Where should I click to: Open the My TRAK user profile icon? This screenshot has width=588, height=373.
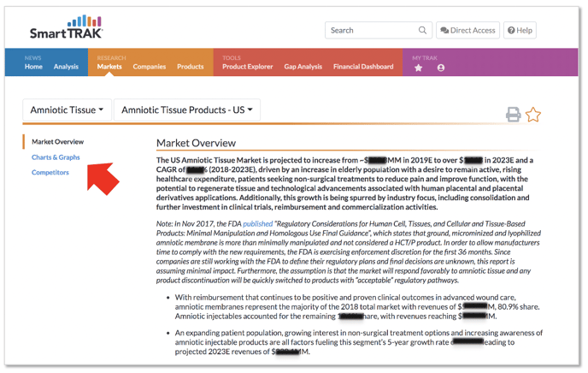(441, 68)
